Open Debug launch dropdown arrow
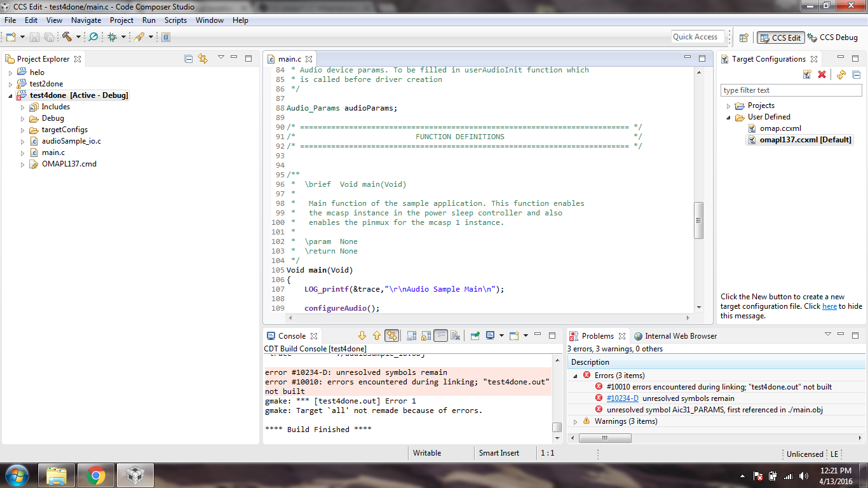 point(123,37)
